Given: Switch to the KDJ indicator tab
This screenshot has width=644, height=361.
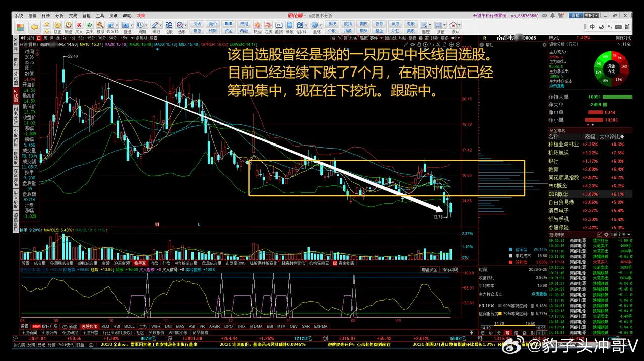Looking at the screenshot, I should 105,326.
